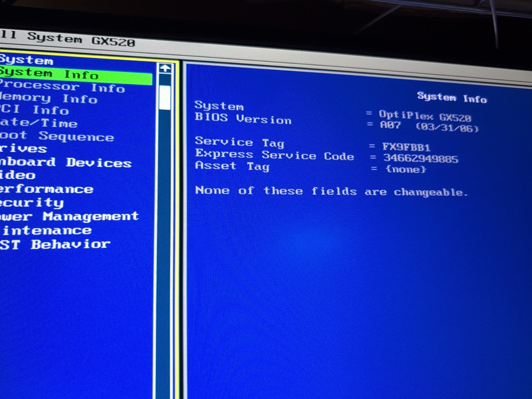Open Onboard Devices category
The width and height of the screenshot is (532, 399).
coord(66,162)
